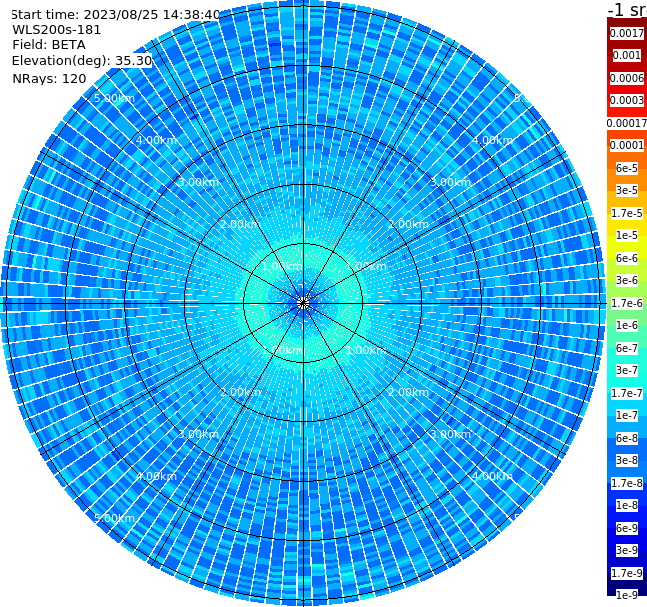
Task: Select the 6e-6 colorbar value
Action: (627, 258)
